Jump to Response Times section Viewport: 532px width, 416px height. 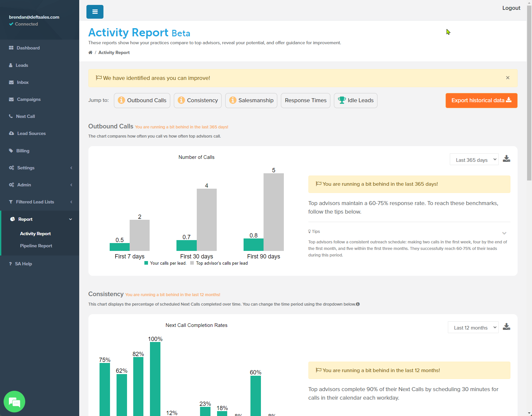pos(305,100)
